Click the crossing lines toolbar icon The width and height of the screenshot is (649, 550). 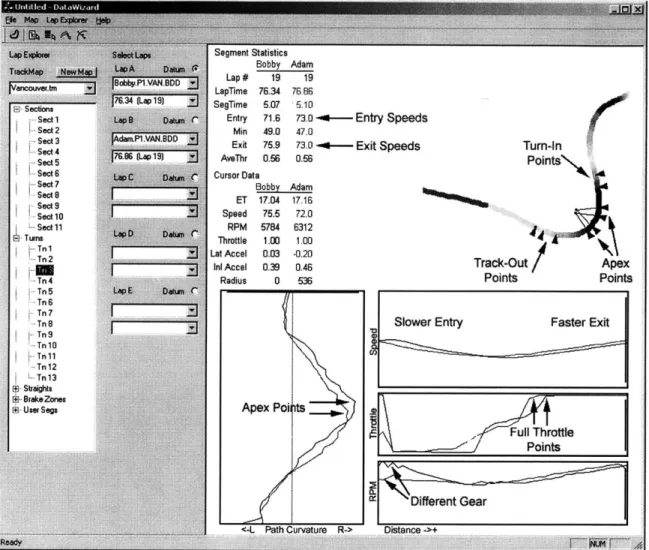pyautogui.click(x=81, y=35)
